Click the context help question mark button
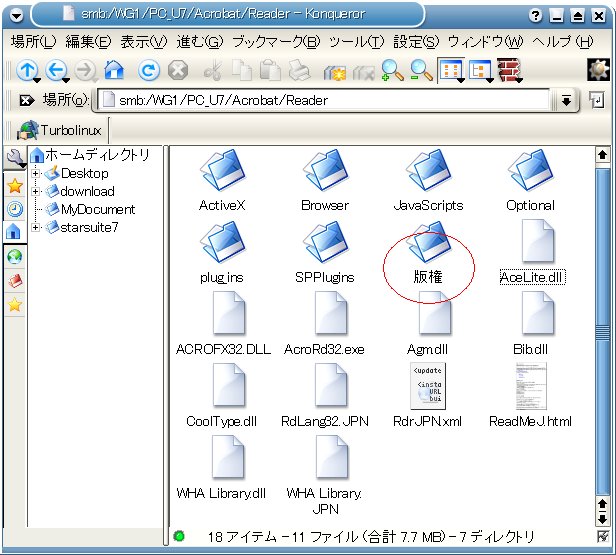The image size is (616, 555). (535, 16)
